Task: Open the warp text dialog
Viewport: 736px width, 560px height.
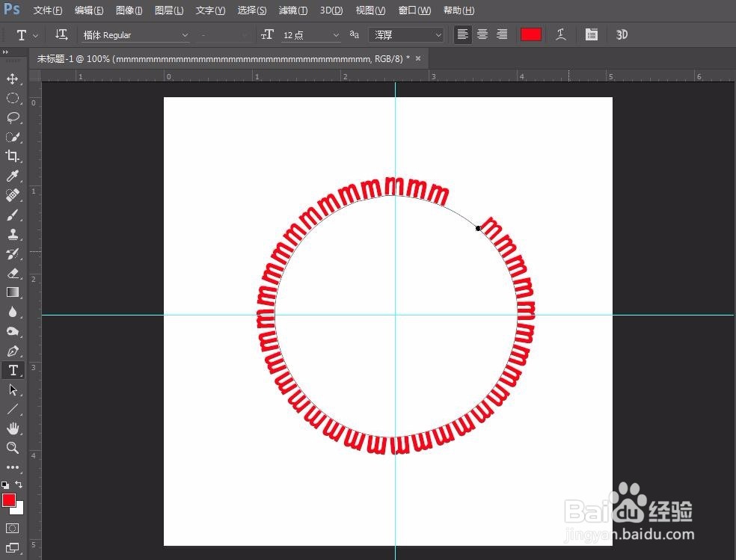Action: coord(561,34)
